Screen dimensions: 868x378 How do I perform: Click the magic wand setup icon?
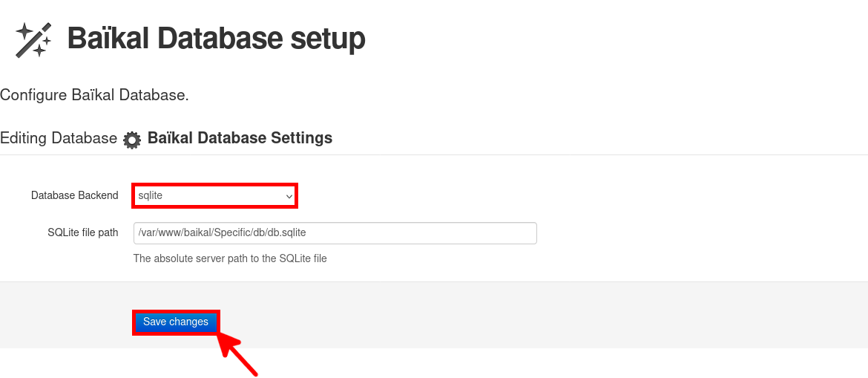(x=33, y=39)
